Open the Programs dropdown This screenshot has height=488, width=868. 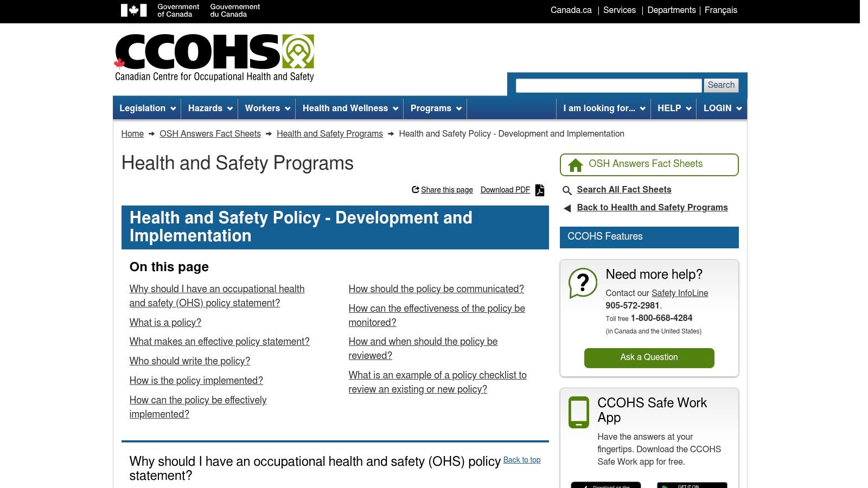coord(436,108)
